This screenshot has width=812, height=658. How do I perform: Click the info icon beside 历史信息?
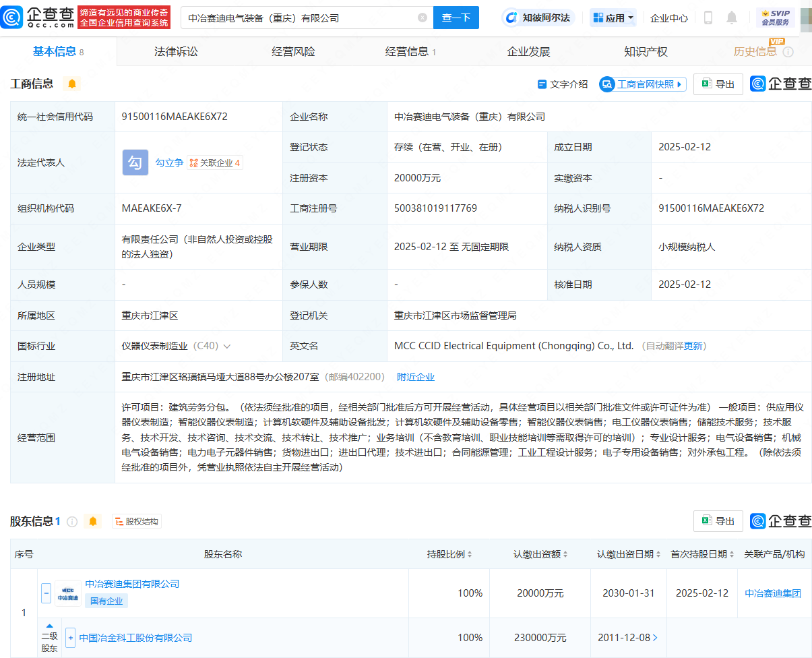click(x=788, y=52)
